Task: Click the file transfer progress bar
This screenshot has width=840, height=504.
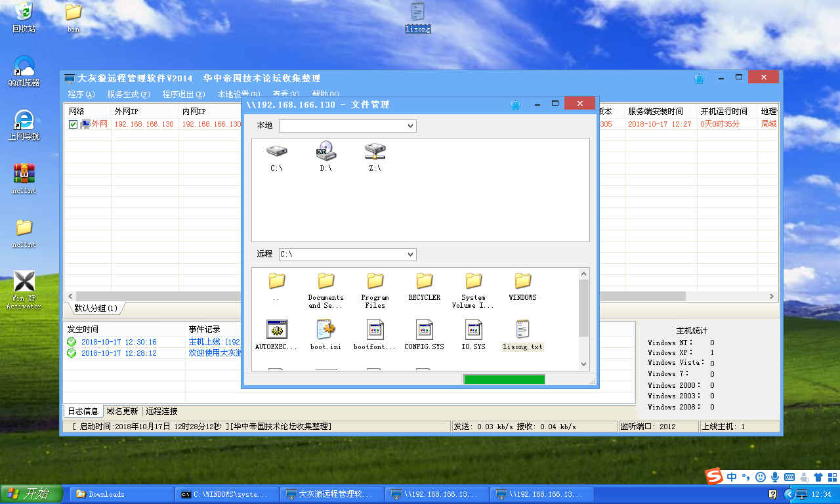Action: (504, 379)
